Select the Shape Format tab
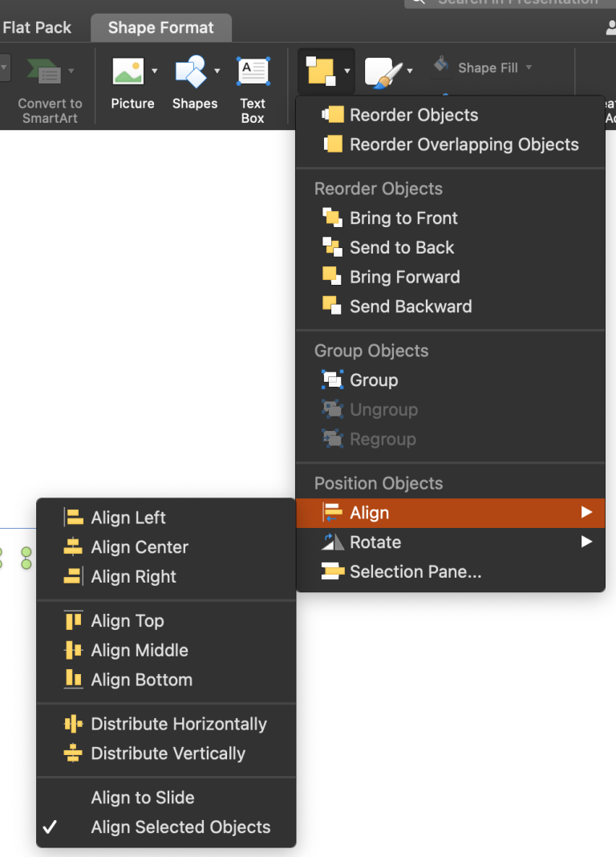The image size is (616, 857). tap(160, 28)
